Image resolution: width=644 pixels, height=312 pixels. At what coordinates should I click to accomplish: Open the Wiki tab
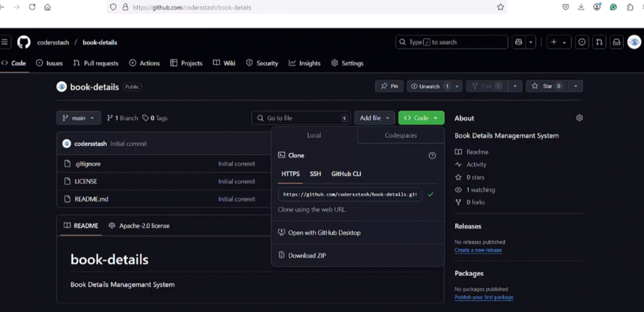tap(225, 64)
